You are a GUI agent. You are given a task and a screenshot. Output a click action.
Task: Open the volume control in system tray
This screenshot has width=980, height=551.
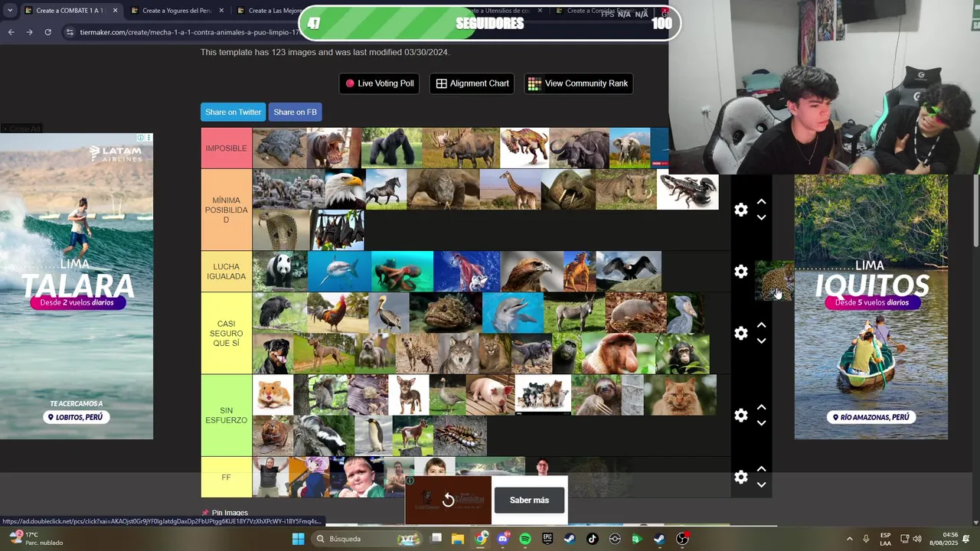pos(917,539)
